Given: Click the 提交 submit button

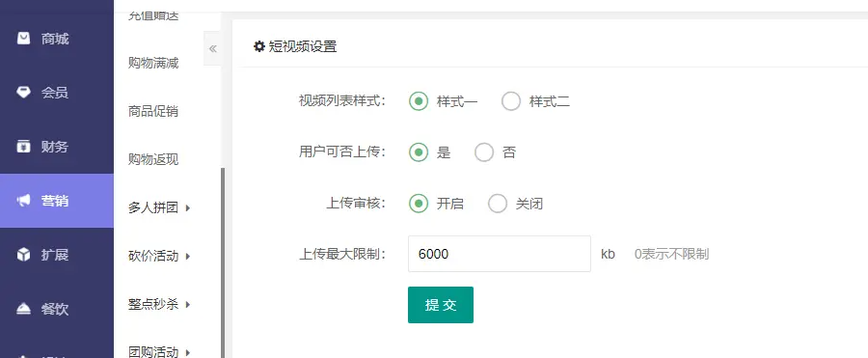Looking at the screenshot, I should click(x=441, y=305).
